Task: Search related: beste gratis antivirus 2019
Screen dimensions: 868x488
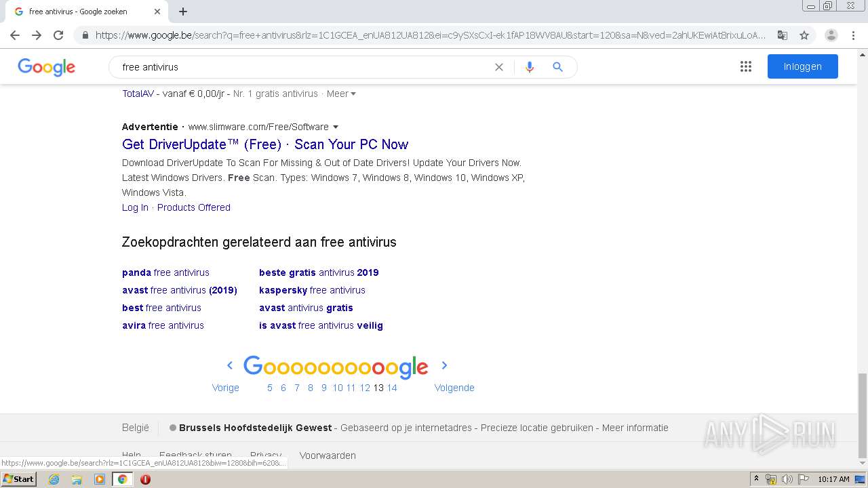Action: (x=319, y=272)
